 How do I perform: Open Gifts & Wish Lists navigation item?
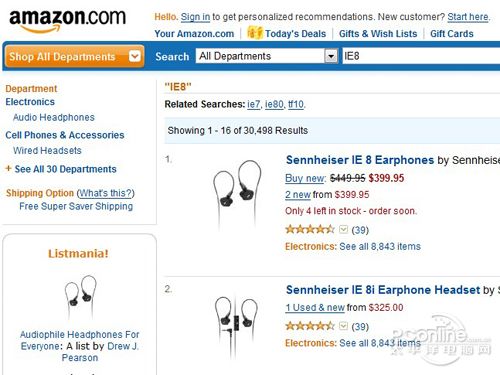(x=378, y=34)
